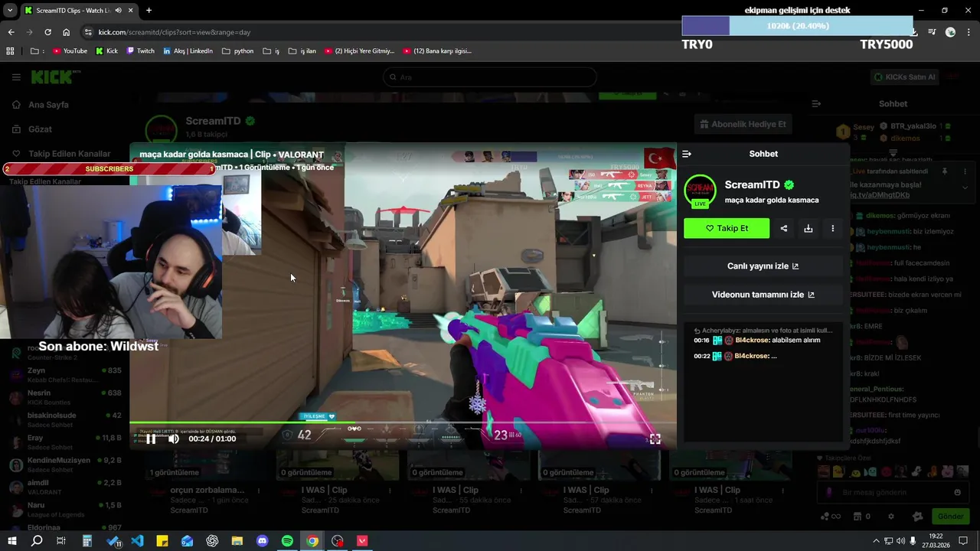This screenshot has height=551, width=980.
Task: Click the address bar URL
Action: click(174, 32)
